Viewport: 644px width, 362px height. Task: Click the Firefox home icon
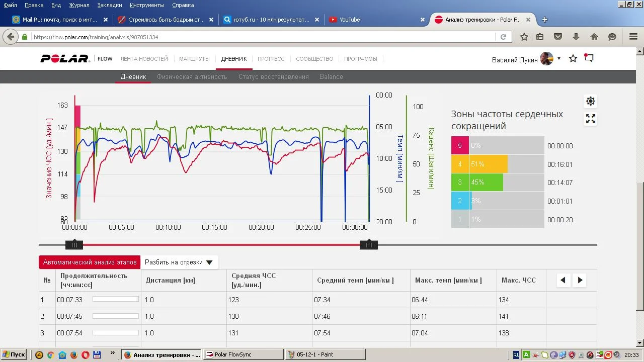[594, 37]
